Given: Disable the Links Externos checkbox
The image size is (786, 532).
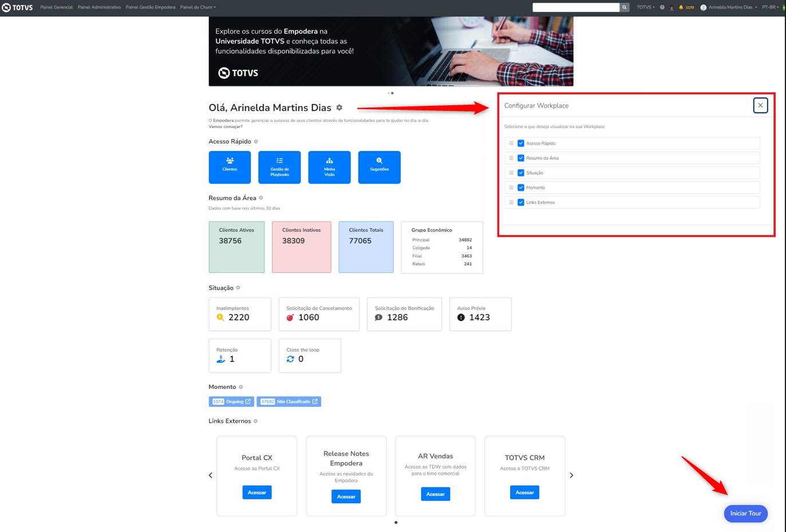Looking at the screenshot, I should point(521,203).
